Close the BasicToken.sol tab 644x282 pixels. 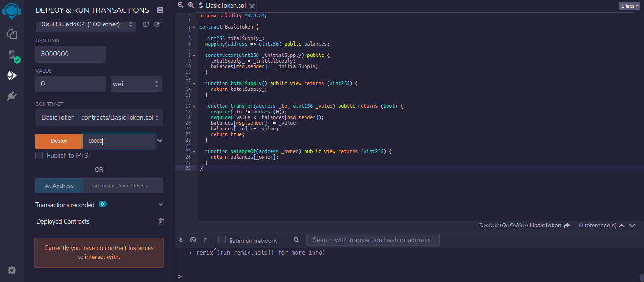(x=252, y=6)
